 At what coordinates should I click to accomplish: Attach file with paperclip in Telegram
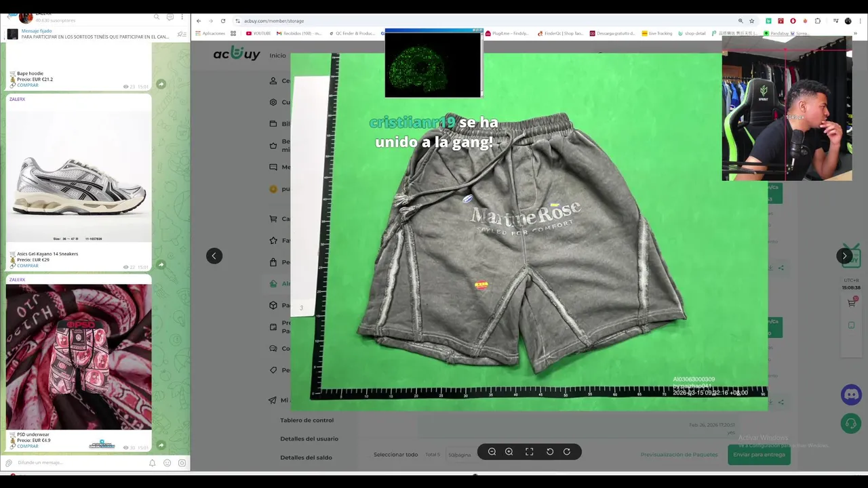coord(9,463)
